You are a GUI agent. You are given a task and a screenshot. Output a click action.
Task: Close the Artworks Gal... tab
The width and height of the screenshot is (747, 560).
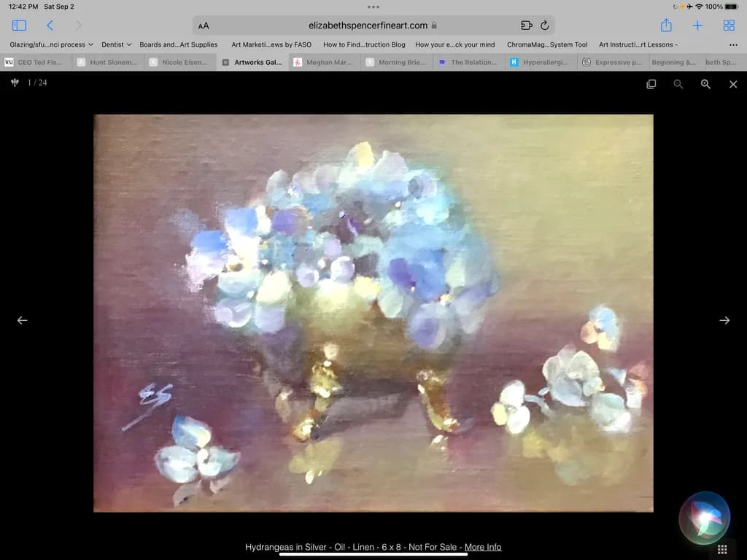click(x=226, y=63)
